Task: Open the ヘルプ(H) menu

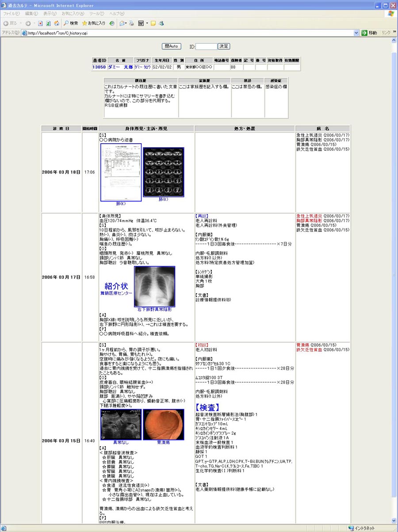Action: coord(117,14)
